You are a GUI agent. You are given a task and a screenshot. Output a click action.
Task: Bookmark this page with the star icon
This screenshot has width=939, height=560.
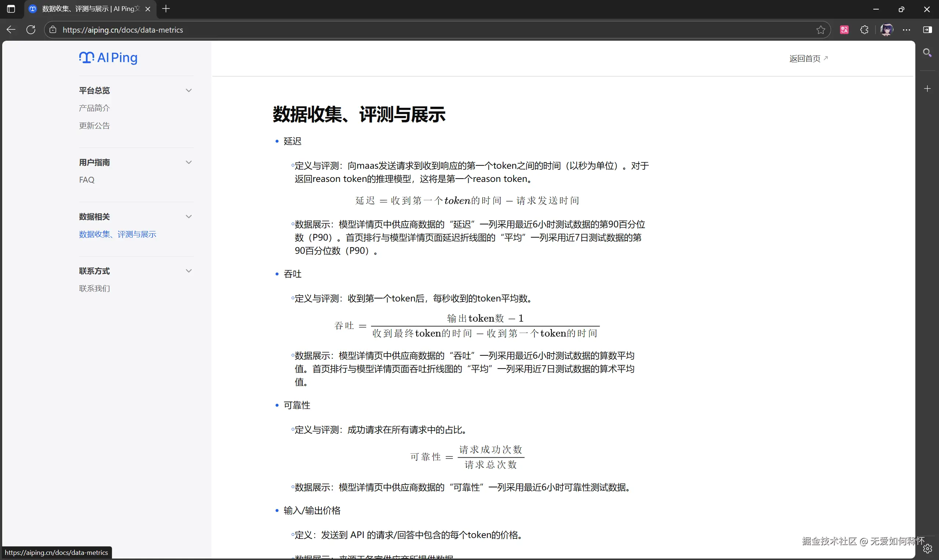[x=822, y=30]
